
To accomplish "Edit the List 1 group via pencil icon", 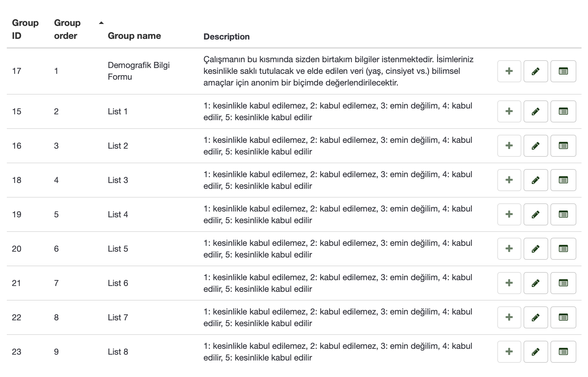I will coord(536,111).
